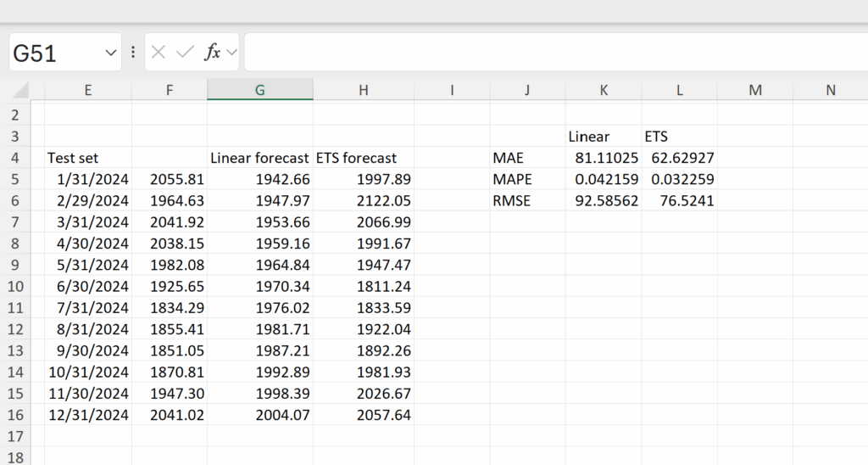Select the MAPE ETS value 0.032259
Screen dimensions: 868x465
point(679,180)
